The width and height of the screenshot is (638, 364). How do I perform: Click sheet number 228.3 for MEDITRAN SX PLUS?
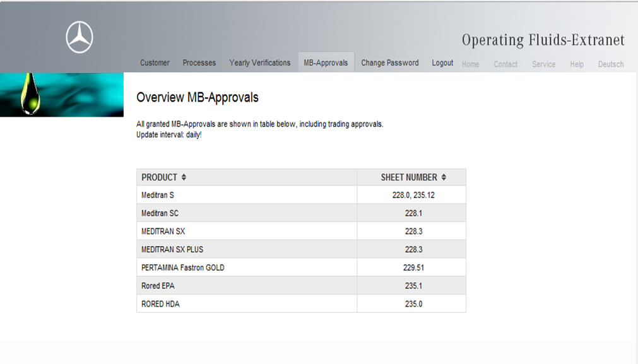coord(413,249)
